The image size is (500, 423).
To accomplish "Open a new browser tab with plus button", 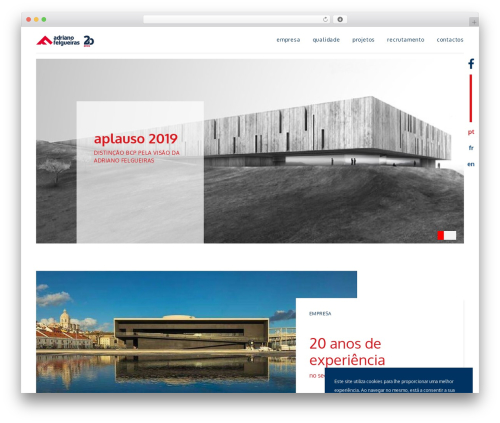I will (x=474, y=22).
